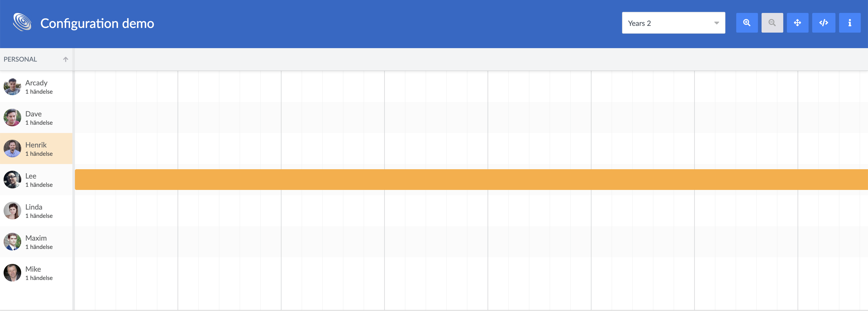Click Mike's profile picture
The width and height of the screenshot is (868, 311).
pos(12,272)
